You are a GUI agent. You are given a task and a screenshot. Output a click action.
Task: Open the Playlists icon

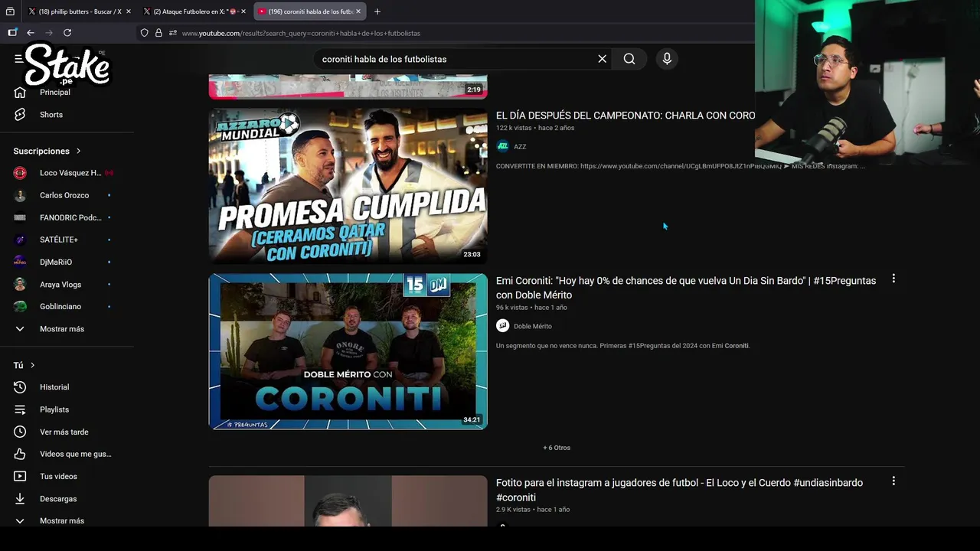20,409
